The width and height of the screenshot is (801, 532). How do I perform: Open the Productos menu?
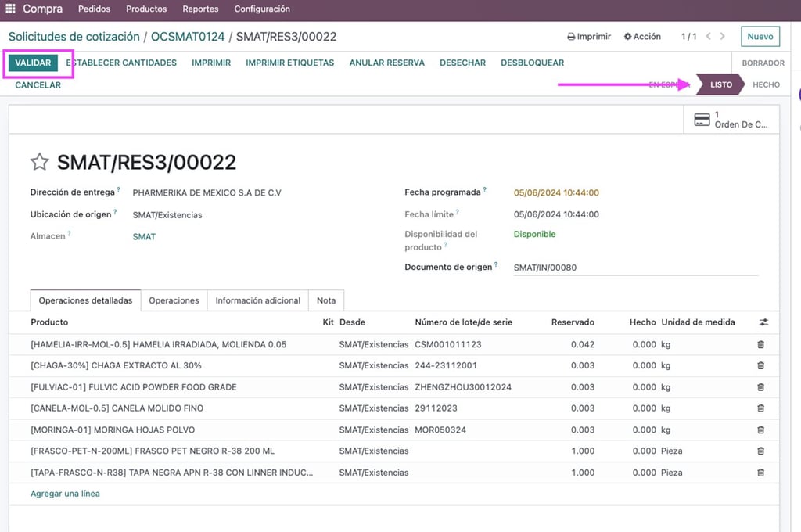point(146,9)
